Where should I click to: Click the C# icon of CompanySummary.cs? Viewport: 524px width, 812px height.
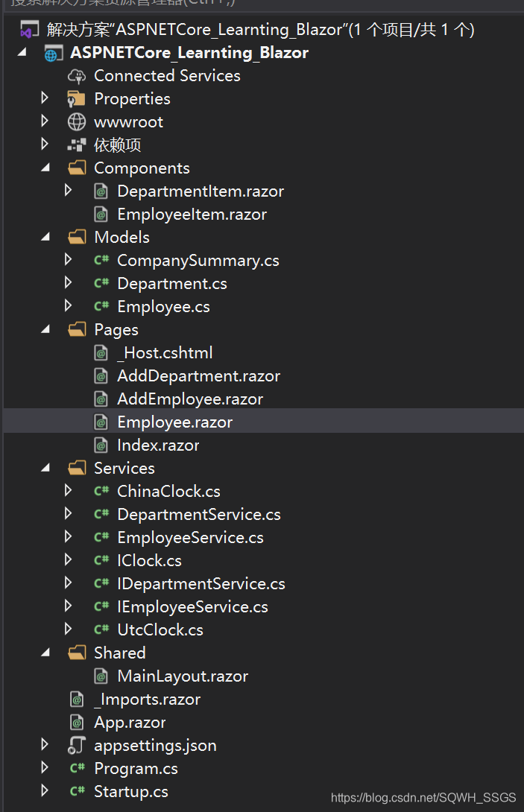[101, 260]
